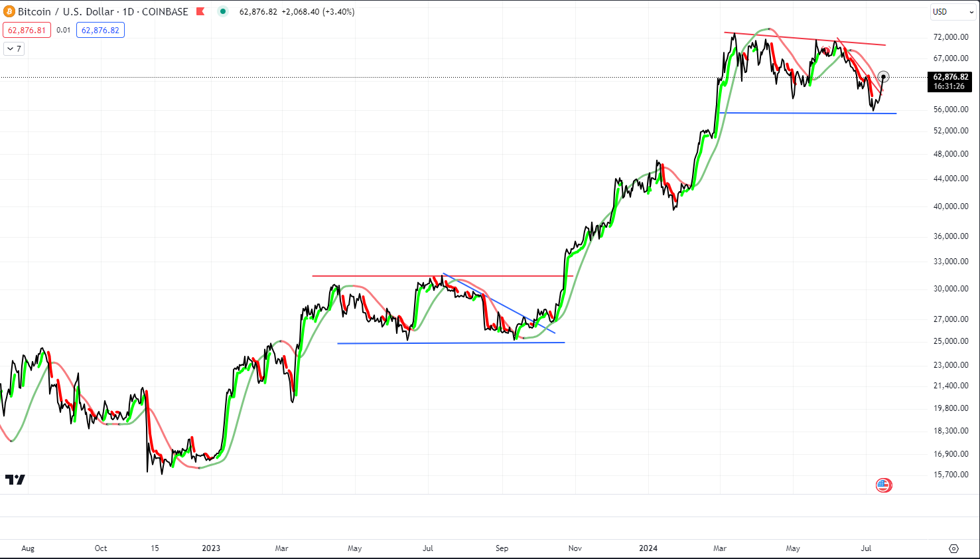Expand the collapsed indicators legend showing 7

14,48
